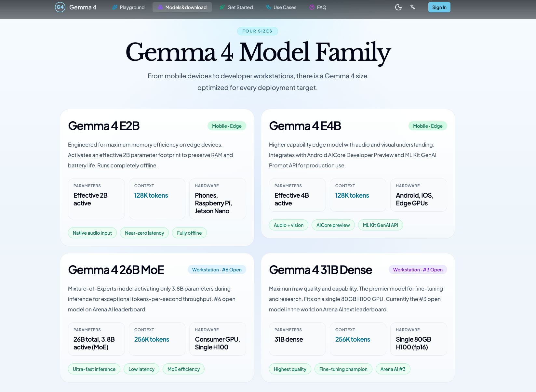Toggle the Audio + vision chip
Screen dimensions: 536x392
point(288,225)
